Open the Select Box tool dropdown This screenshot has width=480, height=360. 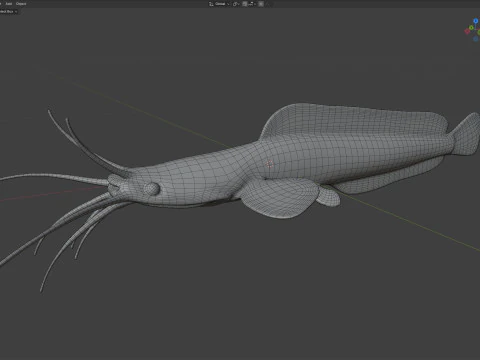click(x=9, y=11)
